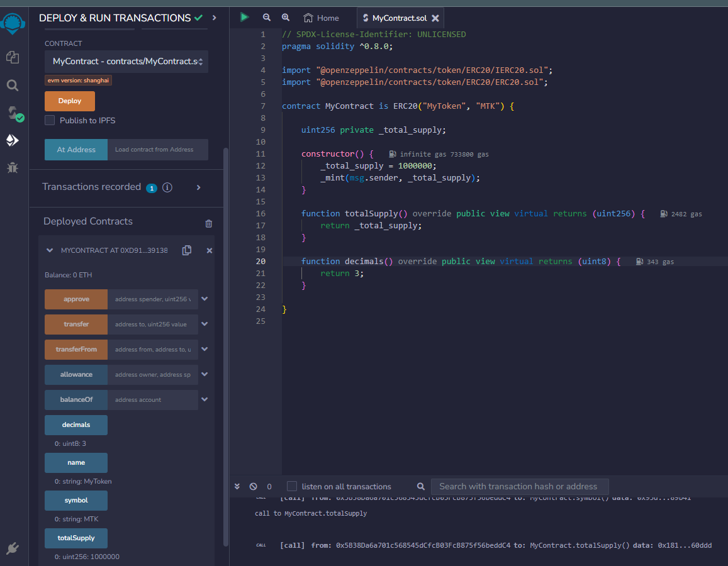
Task: Call the approve function button
Action: (x=76, y=299)
